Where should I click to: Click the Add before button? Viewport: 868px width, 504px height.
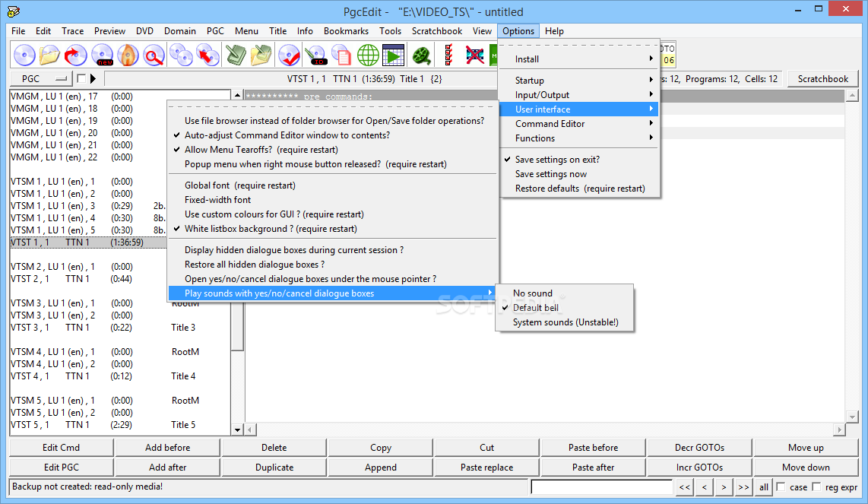pos(168,448)
